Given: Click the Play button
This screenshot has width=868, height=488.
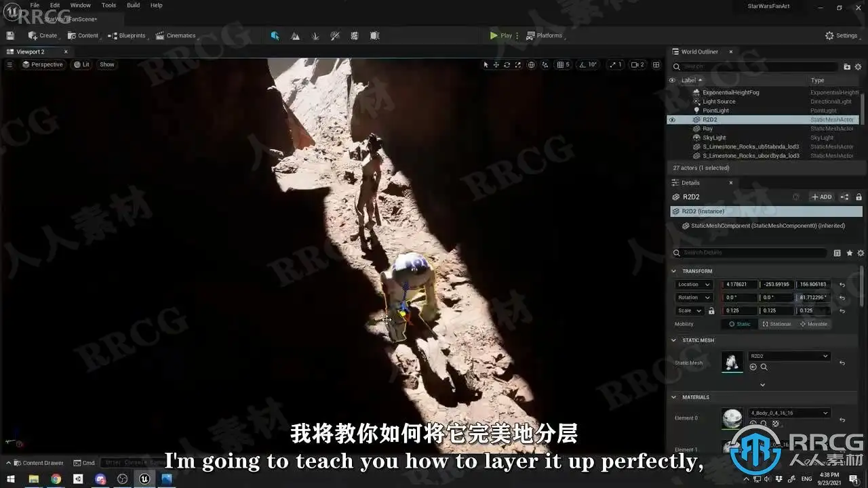Looking at the screenshot, I should point(501,35).
